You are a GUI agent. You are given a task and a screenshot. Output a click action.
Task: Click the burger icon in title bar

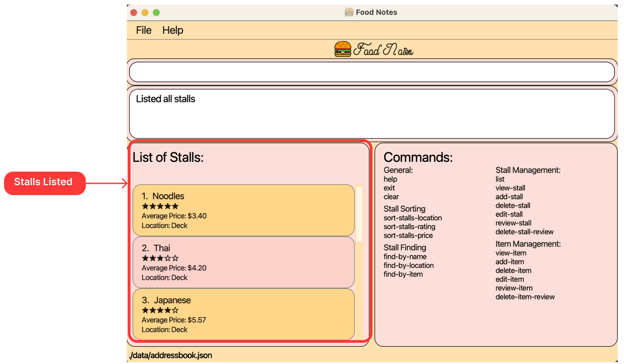click(349, 12)
